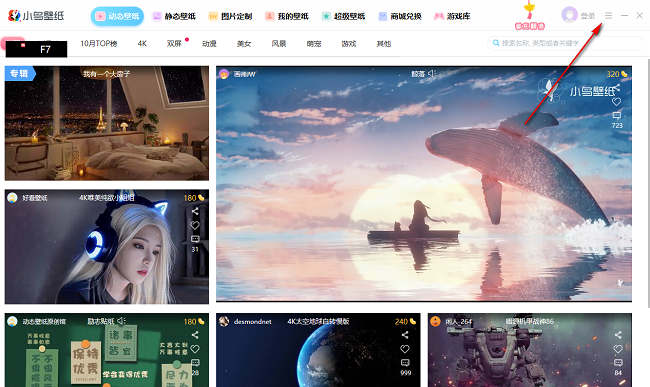Open the 图片定制 tab
The height and width of the screenshot is (387, 650).
230,16
